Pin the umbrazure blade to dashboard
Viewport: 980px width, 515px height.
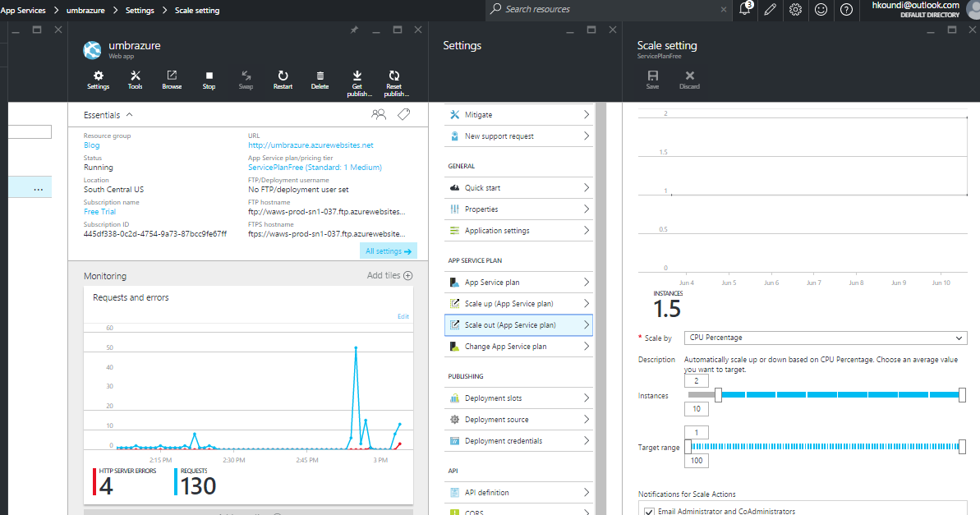pyautogui.click(x=354, y=30)
